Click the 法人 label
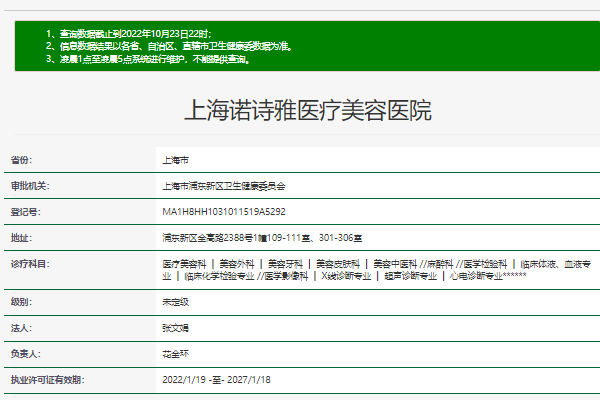Screen dimensions: 600x400 tap(21, 328)
